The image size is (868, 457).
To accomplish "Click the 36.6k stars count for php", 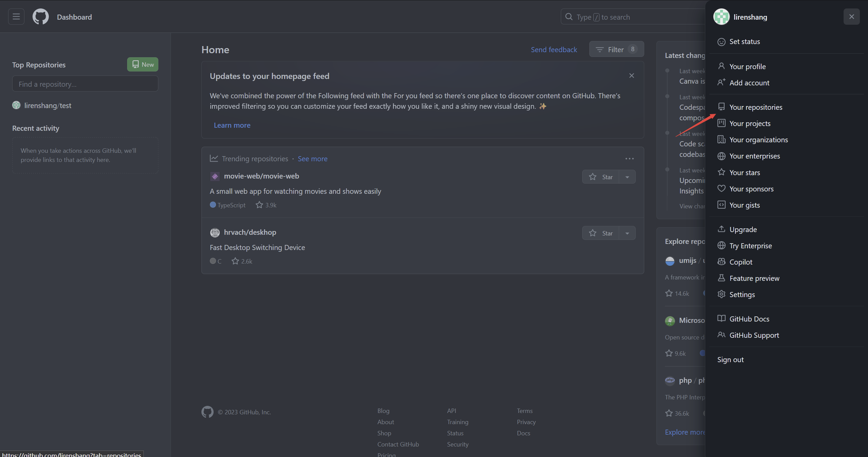I will pos(677,413).
